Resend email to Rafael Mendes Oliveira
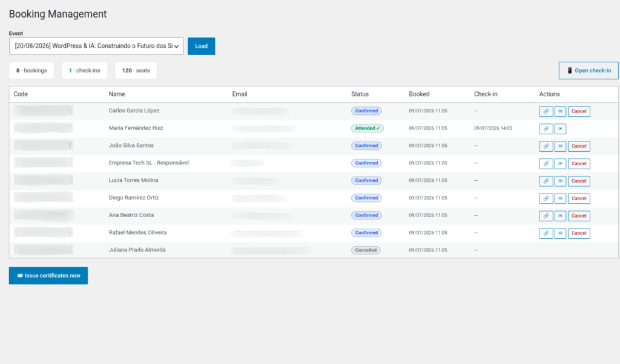 560,233
